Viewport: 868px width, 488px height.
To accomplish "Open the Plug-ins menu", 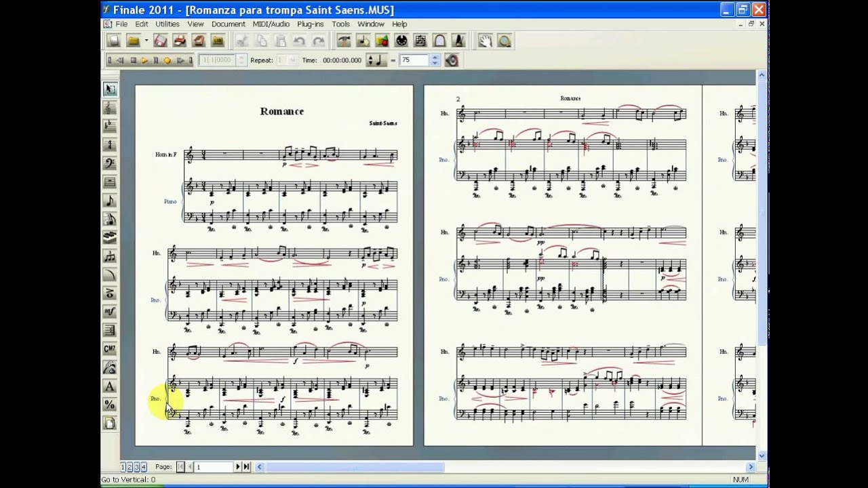I will click(310, 24).
